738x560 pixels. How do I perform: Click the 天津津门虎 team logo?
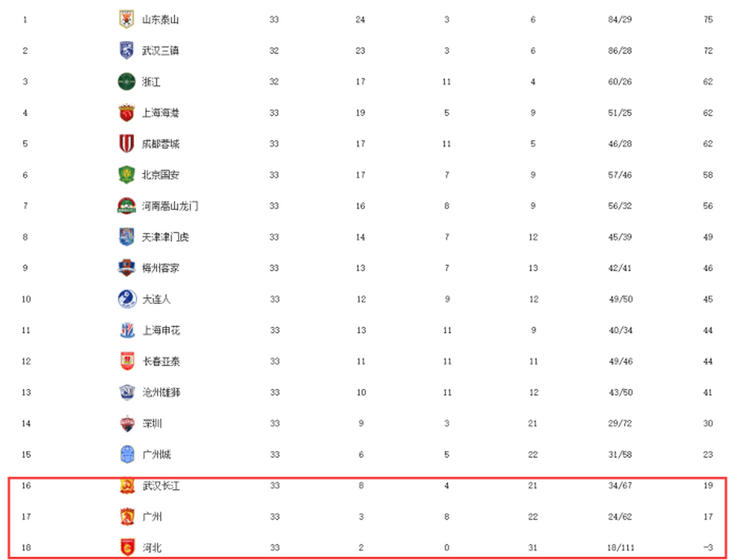coord(126,237)
